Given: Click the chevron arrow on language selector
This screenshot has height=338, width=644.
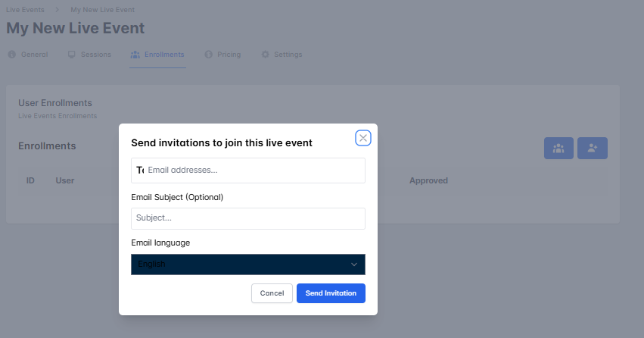Looking at the screenshot, I should (x=353, y=264).
